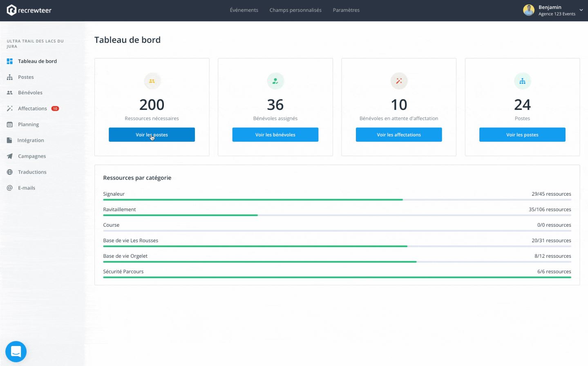Click the Base de vie Orgelet label
This screenshot has height=366, width=588.
125,256
